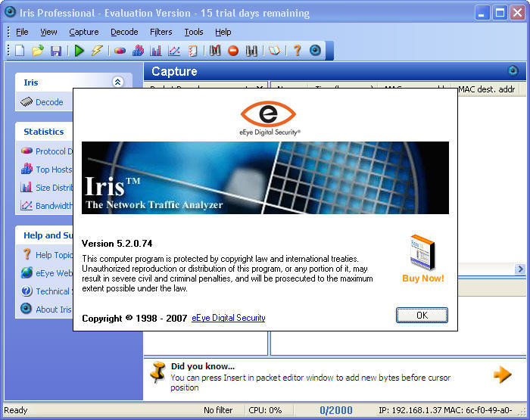The image size is (530, 420).
Task: Start capture with the green play icon
Action: coord(79,51)
